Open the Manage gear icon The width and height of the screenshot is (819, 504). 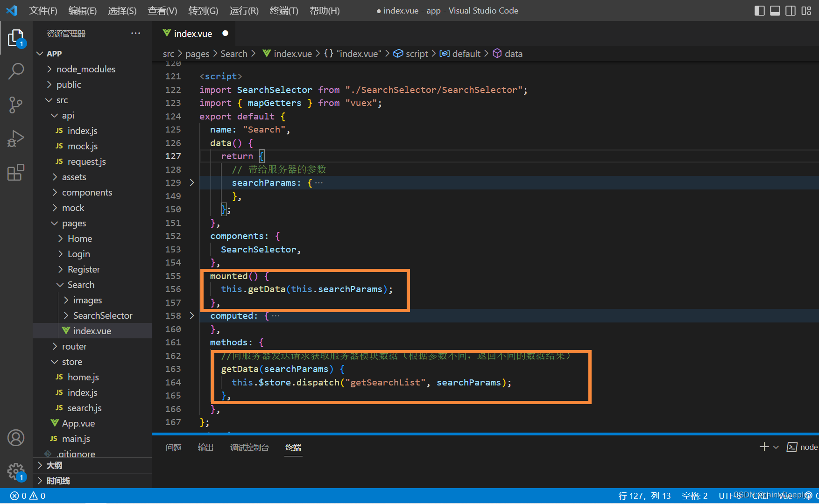click(16, 471)
